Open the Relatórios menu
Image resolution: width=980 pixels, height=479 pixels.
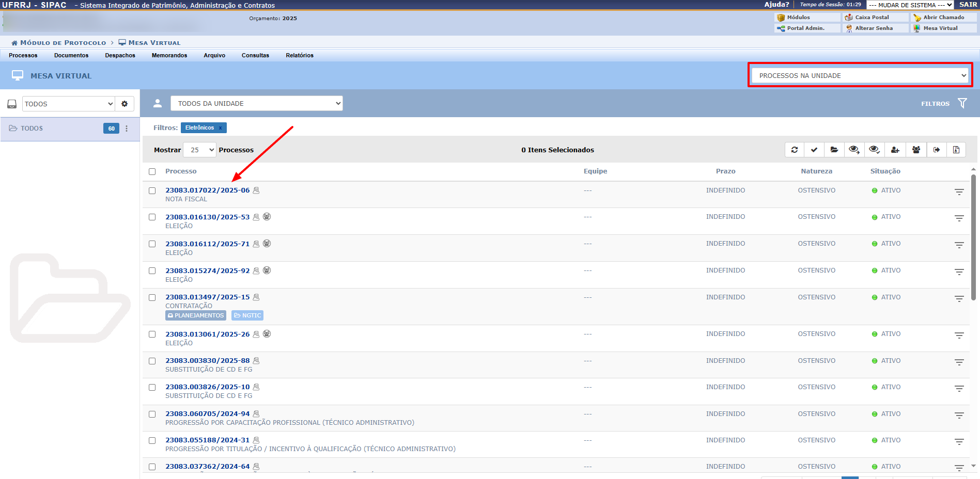[x=300, y=55]
